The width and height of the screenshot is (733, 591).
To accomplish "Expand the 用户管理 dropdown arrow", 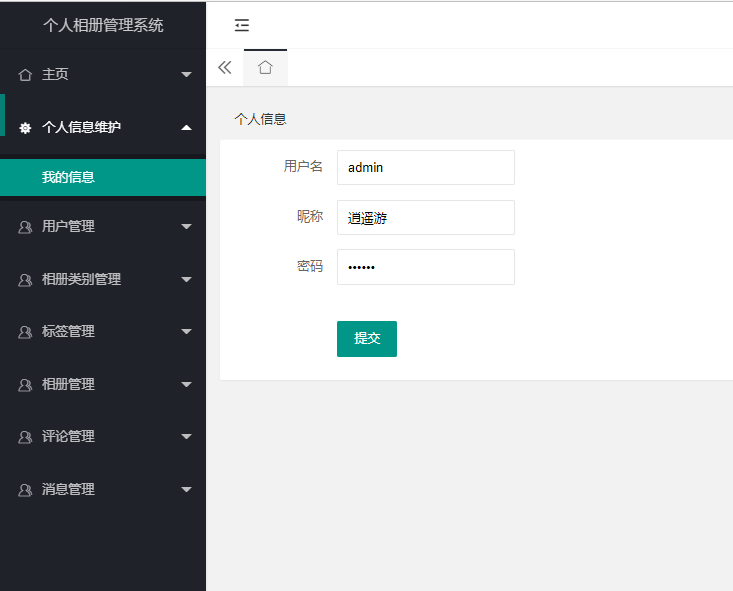I will coord(187,227).
